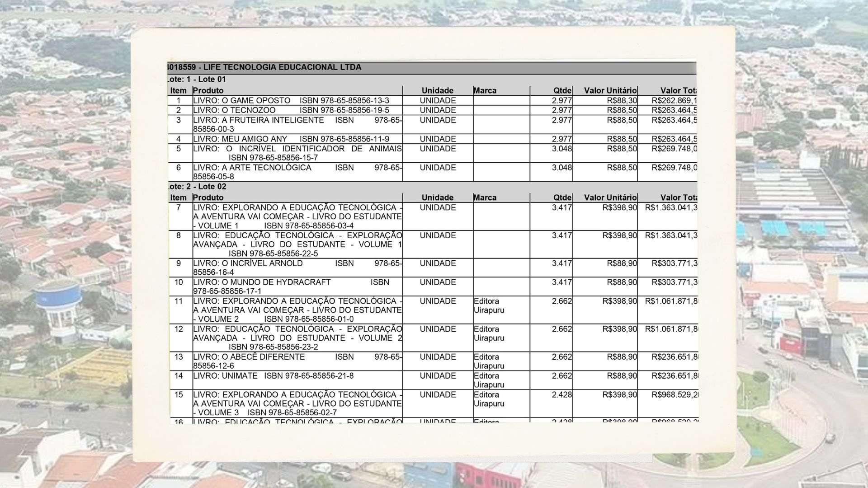Click the 'Produto' header in Lote 01 table
The height and width of the screenshot is (488, 868).
pyautogui.click(x=208, y=91)
